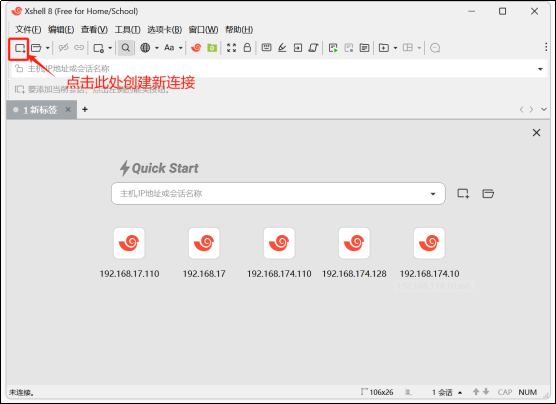
Task: Click the keyboard toolbar icon
Action: point(266,47)
